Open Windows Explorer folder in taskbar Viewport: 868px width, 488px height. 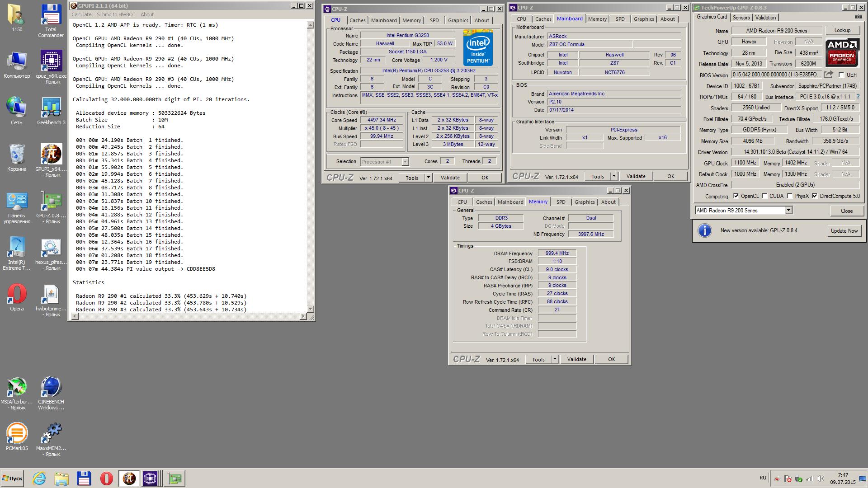pyautogui.click(x=61, y=478)
